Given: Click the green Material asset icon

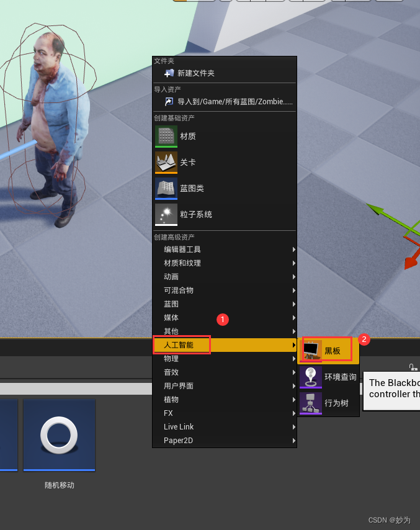Looking at the screenshot, I should (x=166, y=137).
